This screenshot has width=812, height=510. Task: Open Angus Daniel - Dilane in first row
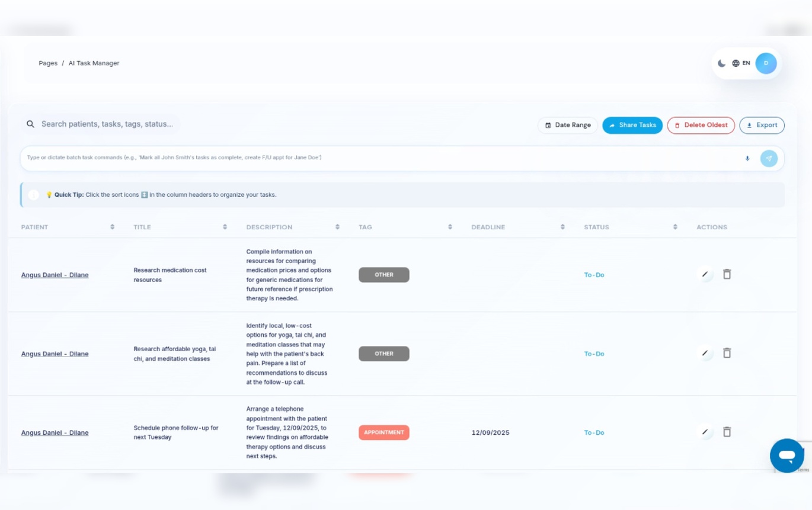(x=55, y=275)
